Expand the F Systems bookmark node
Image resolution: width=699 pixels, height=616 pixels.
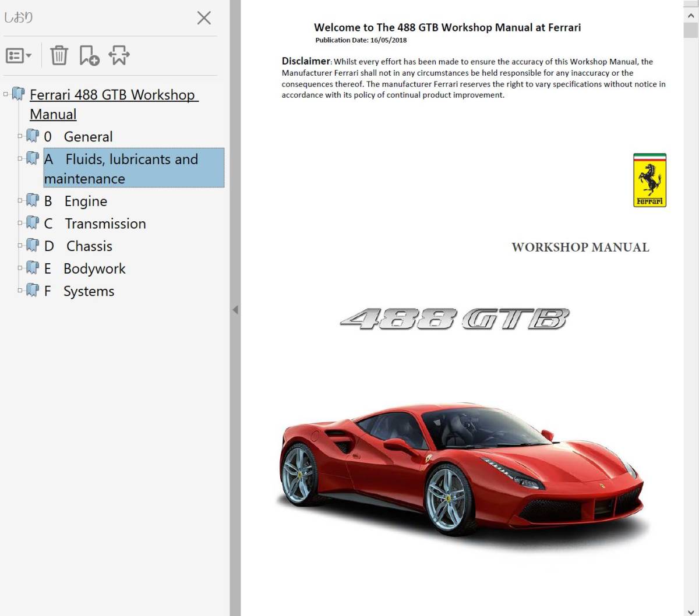pos(20,290)
